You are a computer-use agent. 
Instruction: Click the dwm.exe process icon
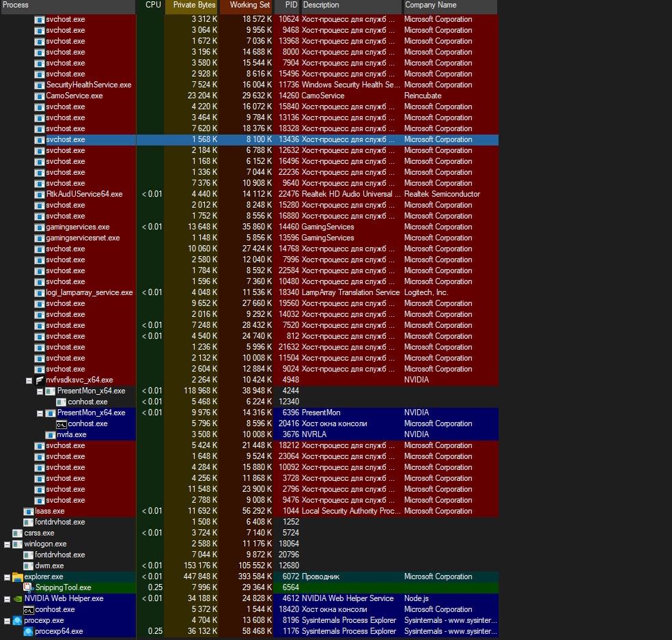(x=29, y=566)
